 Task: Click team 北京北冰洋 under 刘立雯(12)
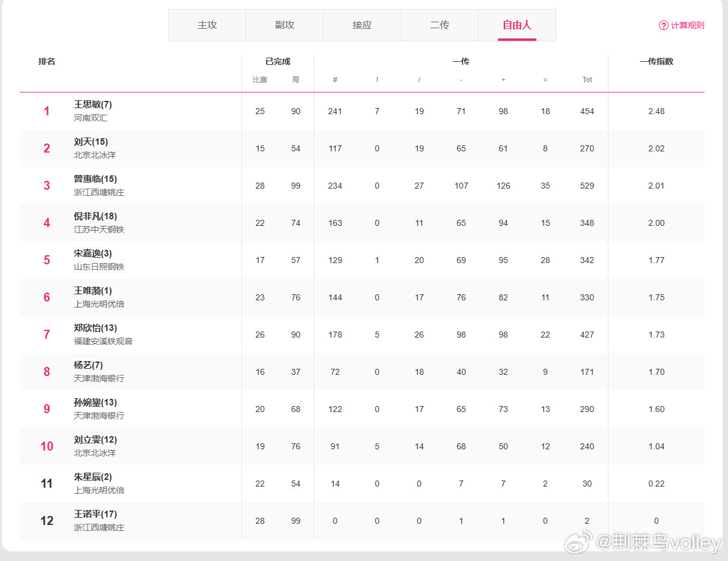click(x=95, y=453)
